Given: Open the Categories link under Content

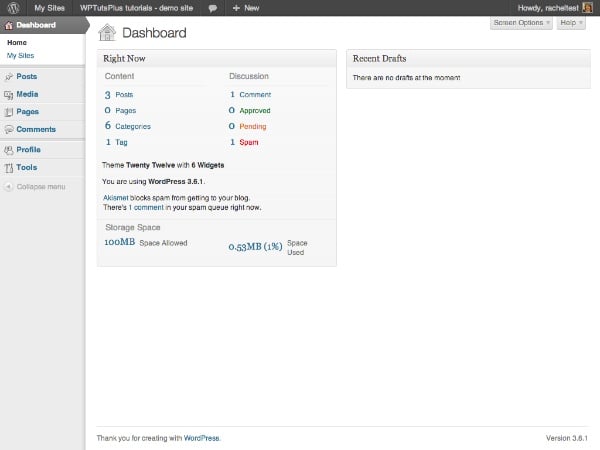Looking at the screenshot, I should pyautogui.click(x=133, y=126).
